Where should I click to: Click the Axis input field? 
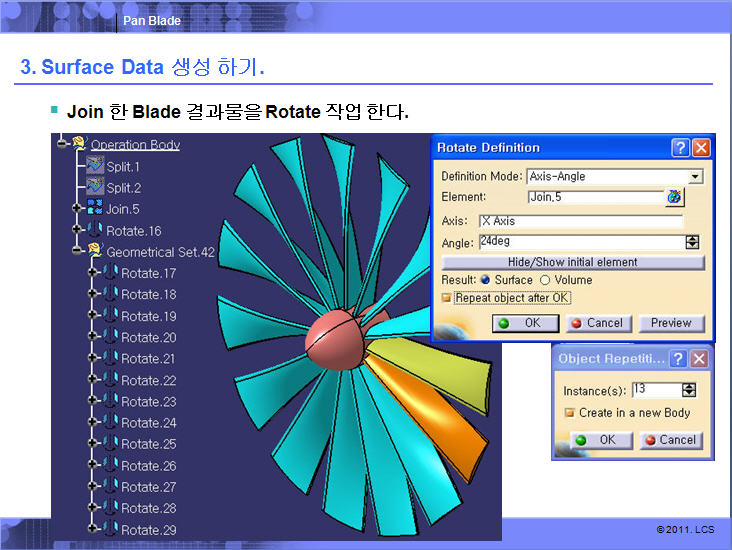(580, 221)
